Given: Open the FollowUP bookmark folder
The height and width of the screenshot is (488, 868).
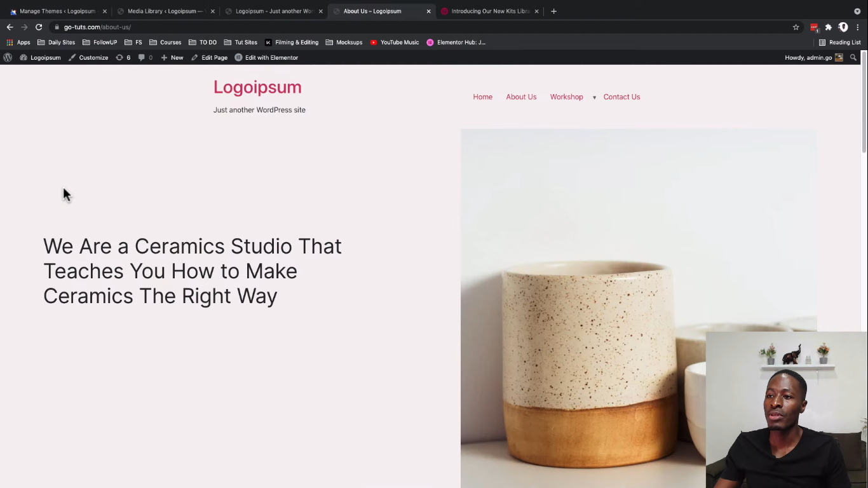Looking at the screenshot, I should [x=100, y=43].
